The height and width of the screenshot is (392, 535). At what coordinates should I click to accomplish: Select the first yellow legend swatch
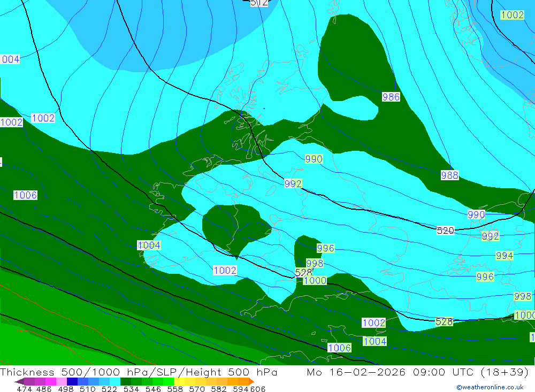click(x=179, y=381)
